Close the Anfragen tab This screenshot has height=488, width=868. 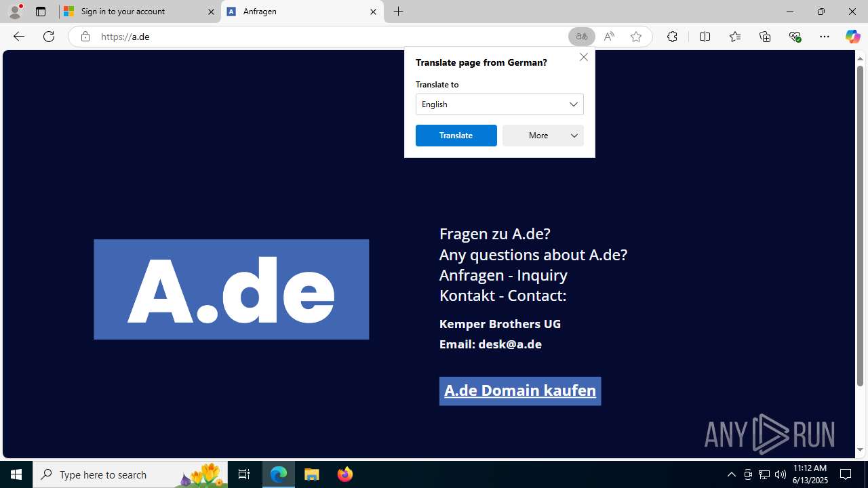coord(373,12)
